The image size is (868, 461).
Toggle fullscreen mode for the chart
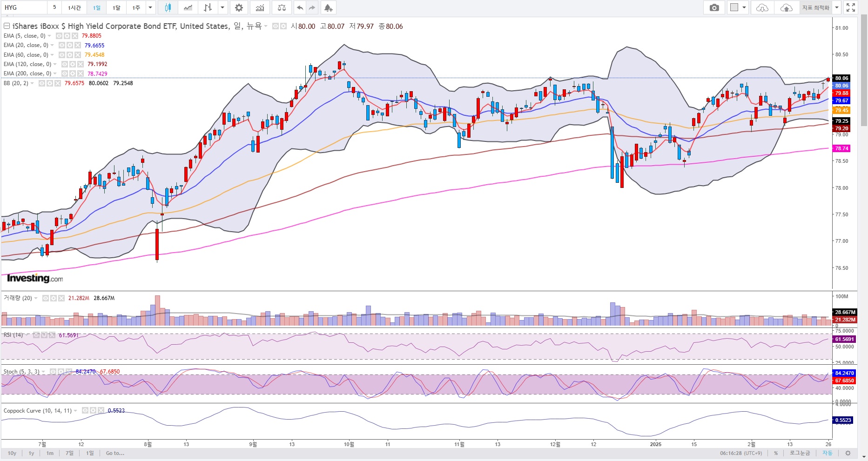pos(851,7)
